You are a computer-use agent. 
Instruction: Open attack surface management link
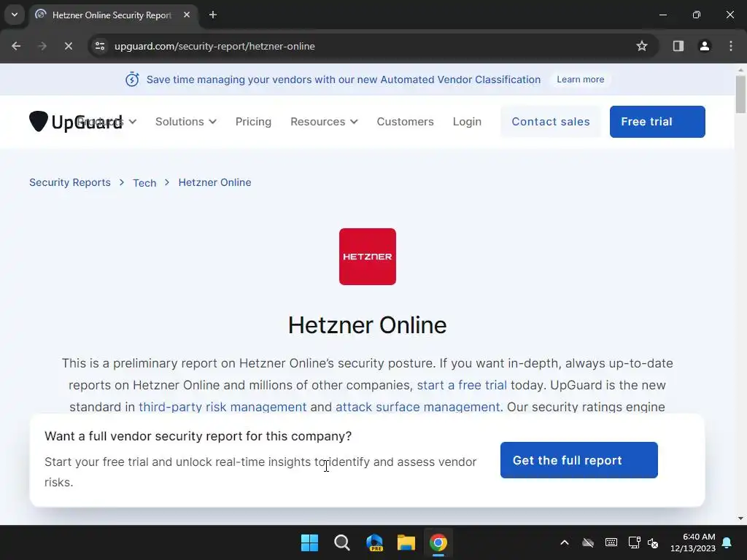pos(418,407)
